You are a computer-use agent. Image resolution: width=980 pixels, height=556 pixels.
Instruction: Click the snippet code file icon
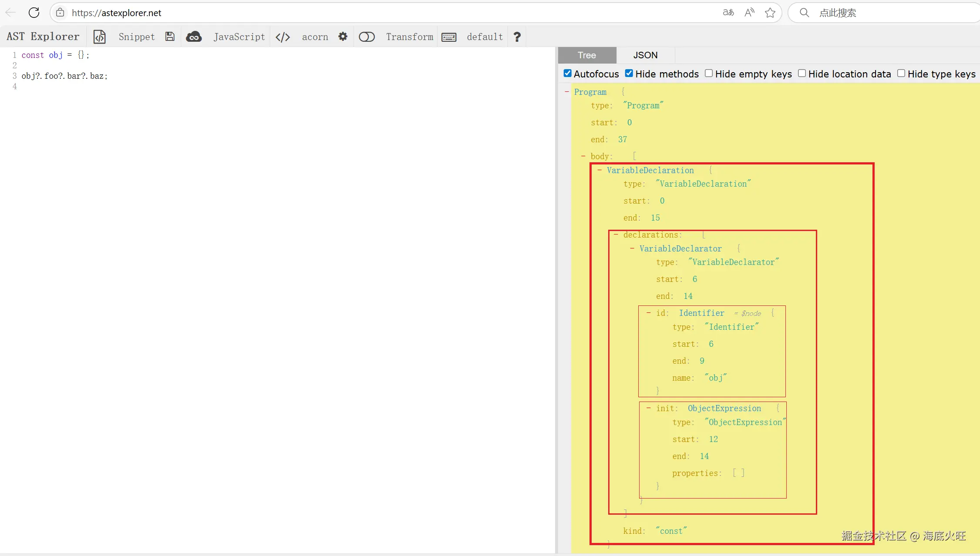point(100,37)
